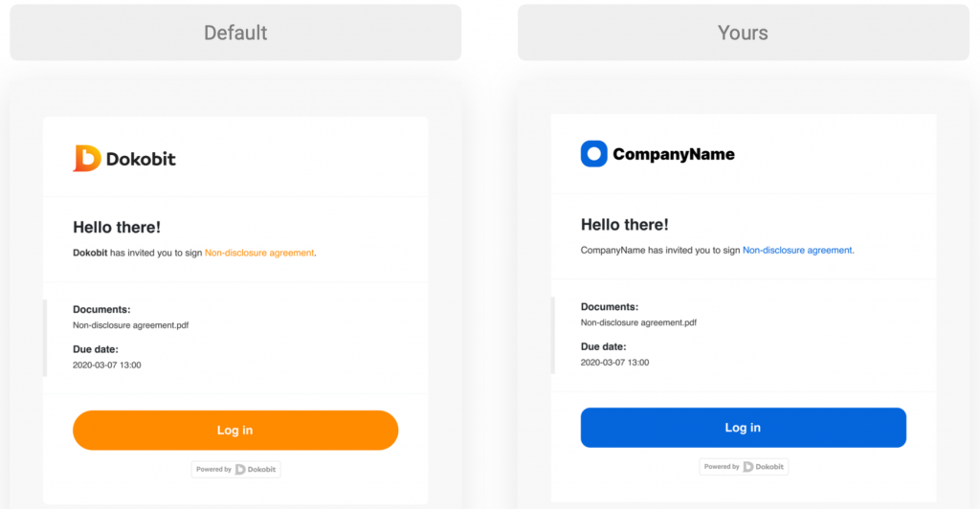This screenshot has height=509, width=980.
Task: Select the Yours tab
Action: (x=743, y=33)
